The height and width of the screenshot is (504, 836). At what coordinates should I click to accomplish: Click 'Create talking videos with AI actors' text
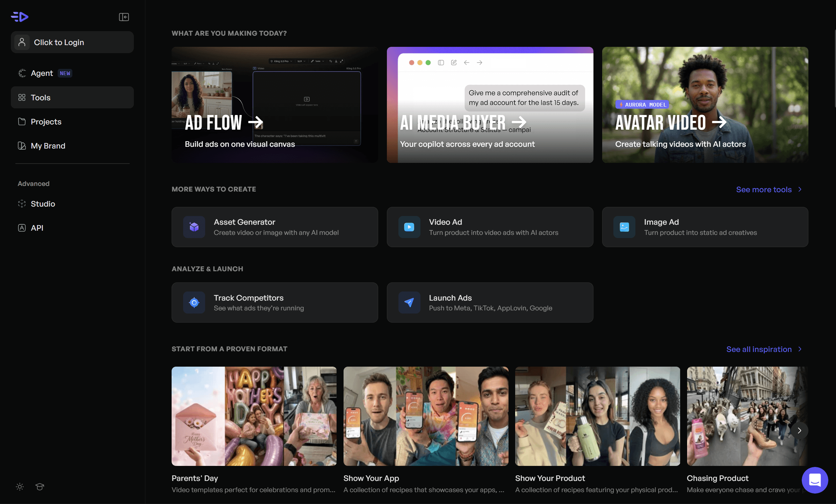680,144
